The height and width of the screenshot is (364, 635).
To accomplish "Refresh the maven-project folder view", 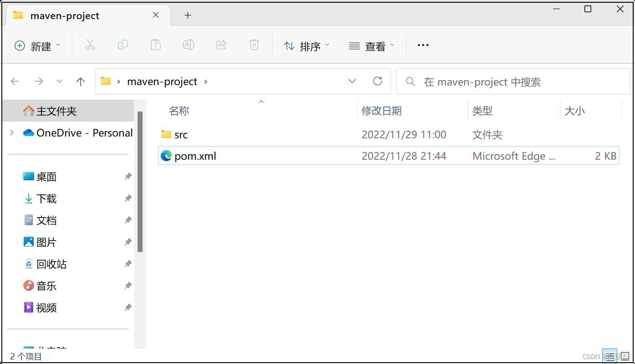I will point(378,81).
